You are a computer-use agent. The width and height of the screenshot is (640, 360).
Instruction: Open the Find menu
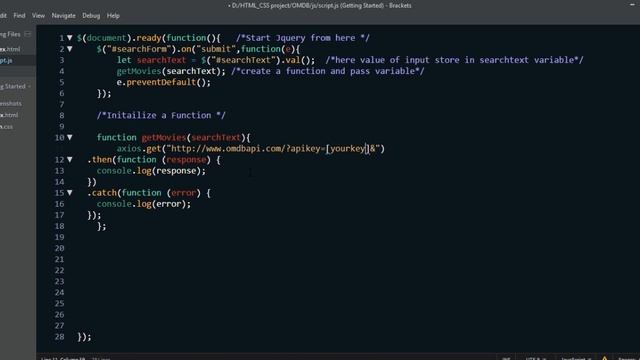[19, 16]
